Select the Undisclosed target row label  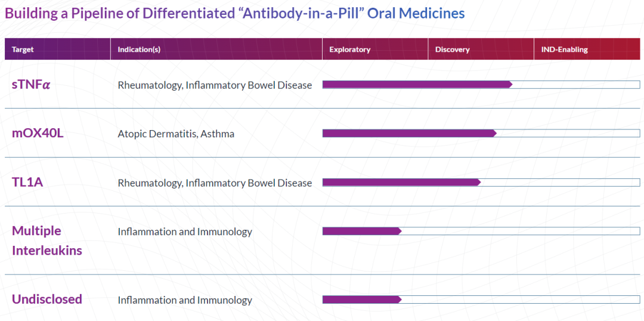pyautogui.click(x=47, y=299)
